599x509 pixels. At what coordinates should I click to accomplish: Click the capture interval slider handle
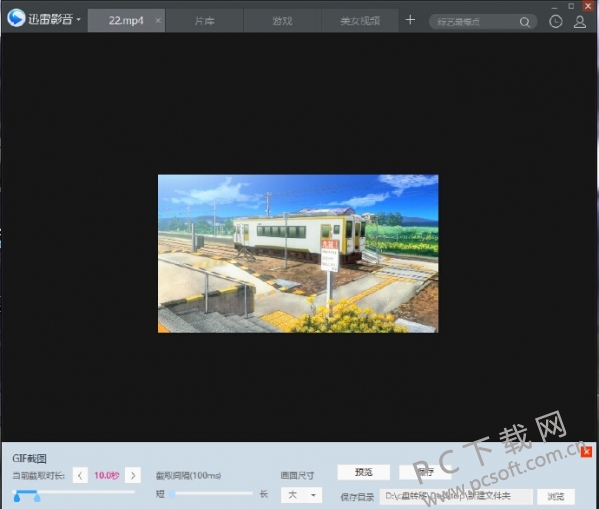point(172,494)
